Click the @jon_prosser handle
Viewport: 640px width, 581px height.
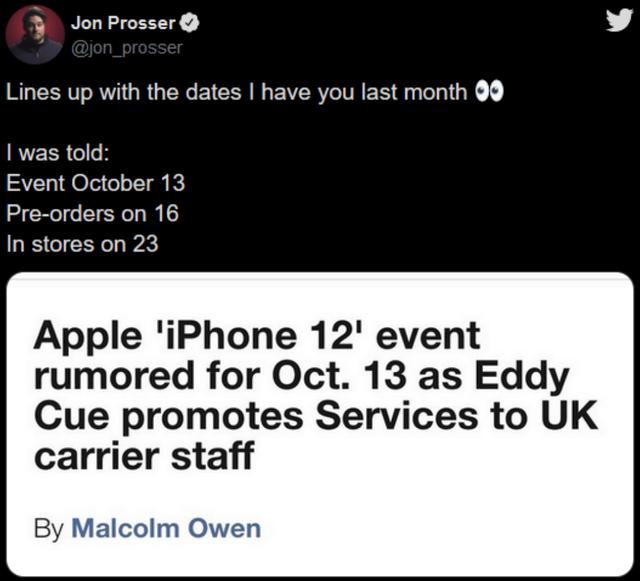pos(127,48)
